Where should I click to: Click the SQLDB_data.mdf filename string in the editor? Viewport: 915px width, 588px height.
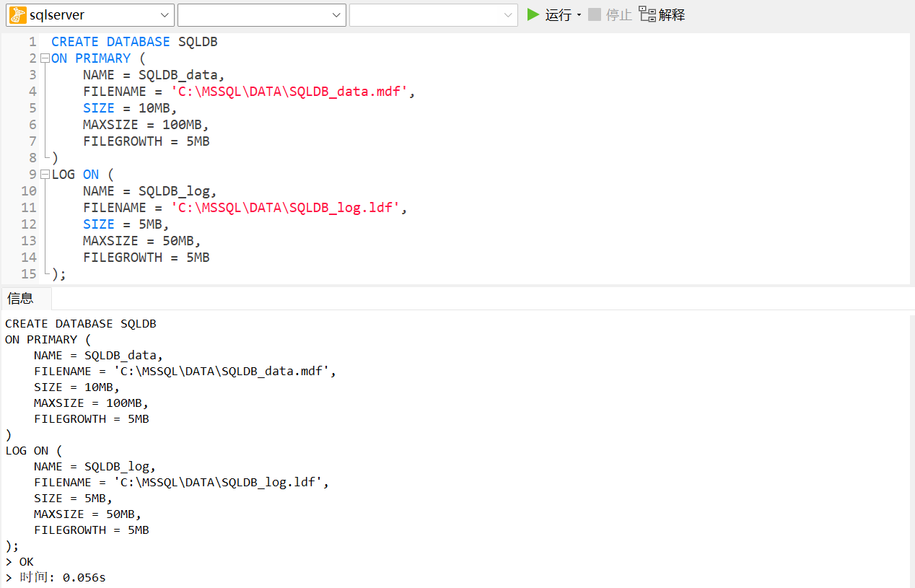pyautogui.click(x=289, y=92)
